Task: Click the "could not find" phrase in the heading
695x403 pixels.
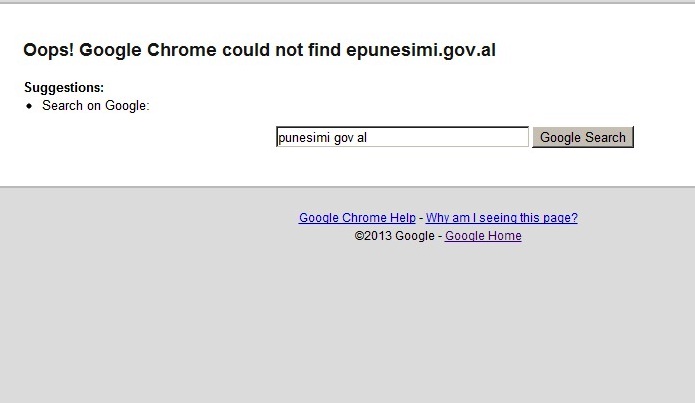Action: (x=281, y=51)
